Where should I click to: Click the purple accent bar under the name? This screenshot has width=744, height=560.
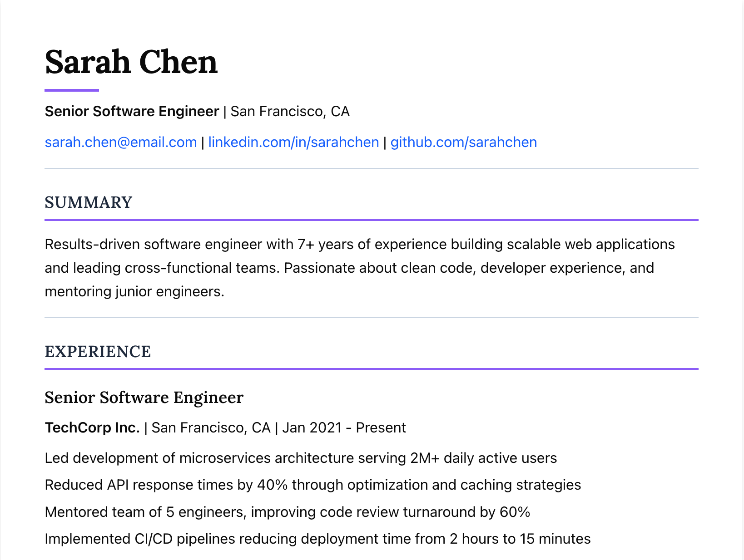(x=72, y=90)
